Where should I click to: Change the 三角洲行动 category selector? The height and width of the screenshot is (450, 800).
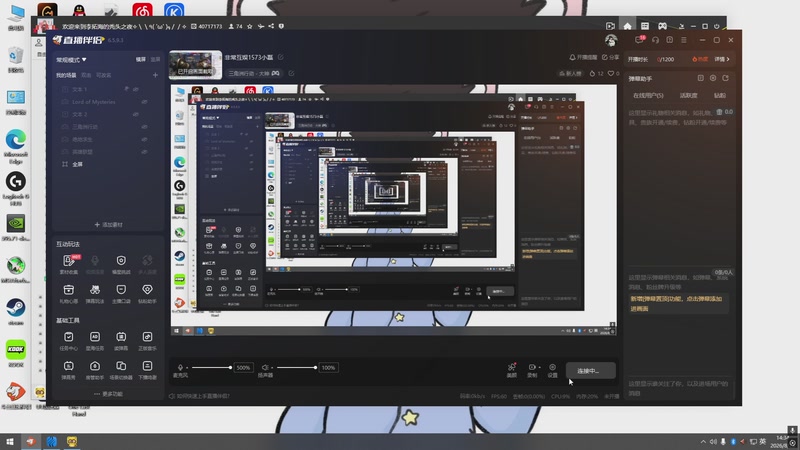[x=254, y=73]
